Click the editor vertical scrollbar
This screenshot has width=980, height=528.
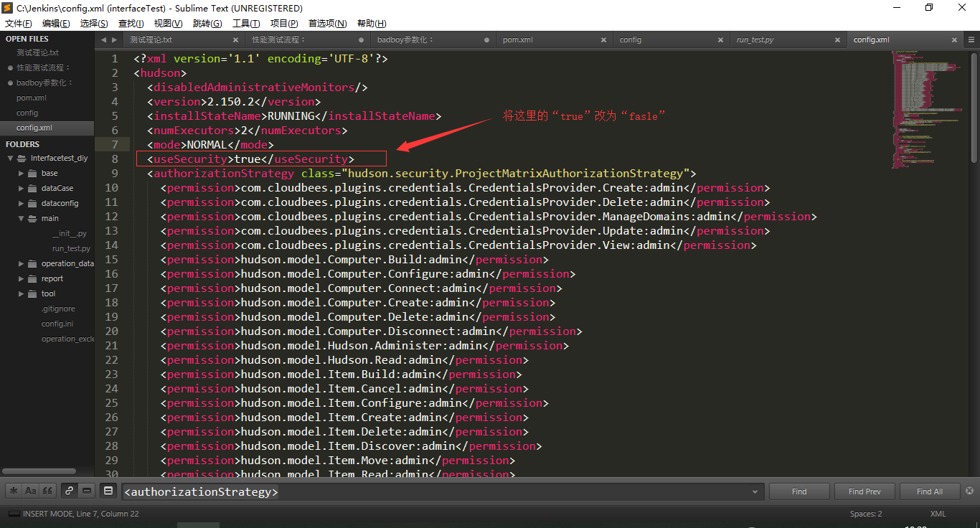click(x=974, y=108)
